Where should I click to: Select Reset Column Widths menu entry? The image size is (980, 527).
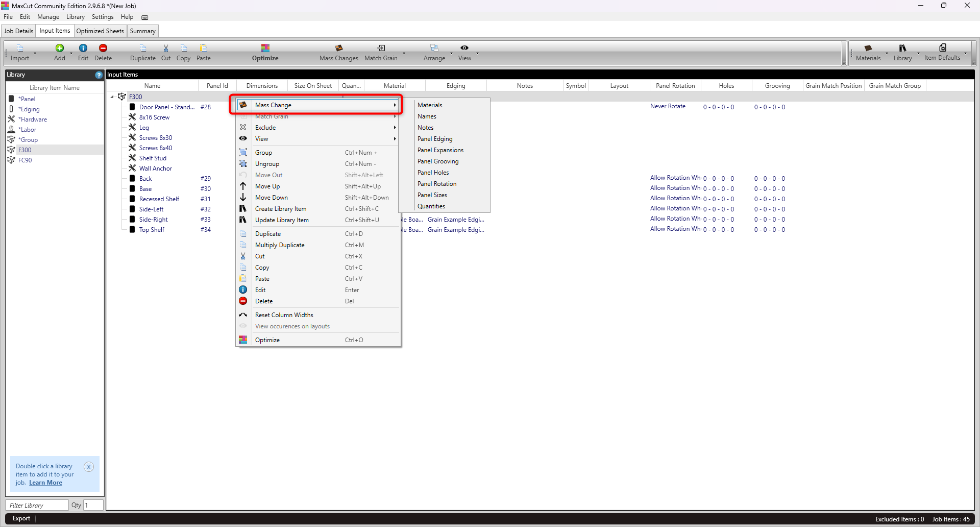tap(318, 315)
